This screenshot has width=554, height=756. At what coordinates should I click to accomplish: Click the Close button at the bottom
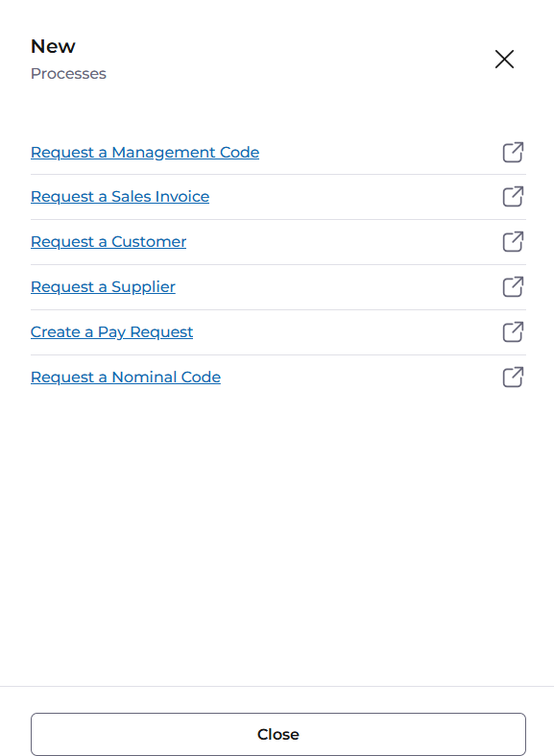coord(278,734)
